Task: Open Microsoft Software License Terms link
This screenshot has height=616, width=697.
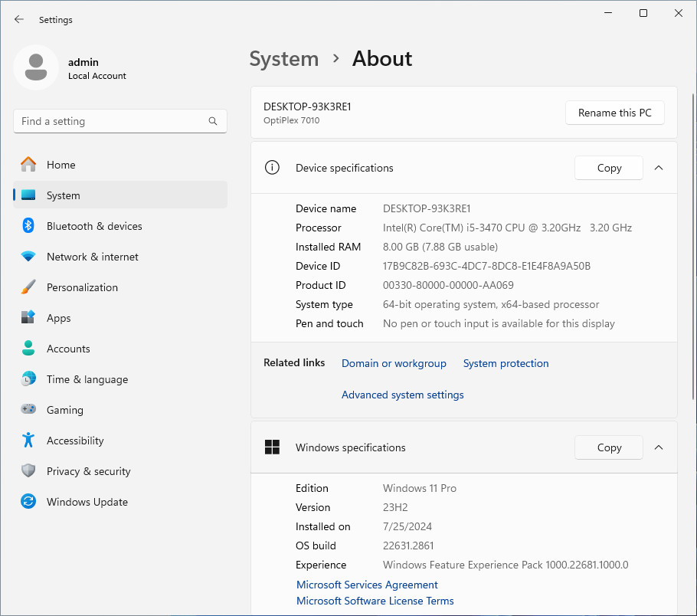Action: [375, 601]
